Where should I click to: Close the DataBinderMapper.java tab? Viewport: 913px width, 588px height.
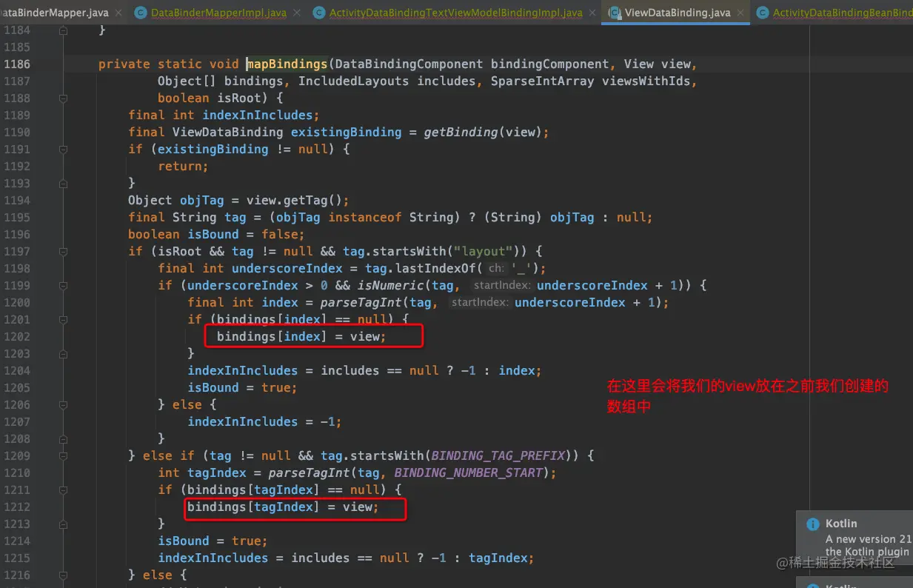118,13
